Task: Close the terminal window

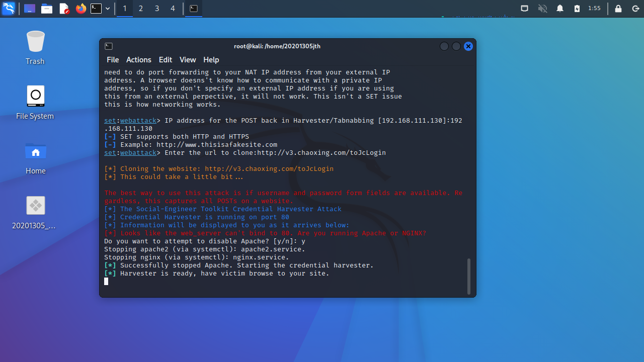Action: [468, 46]
